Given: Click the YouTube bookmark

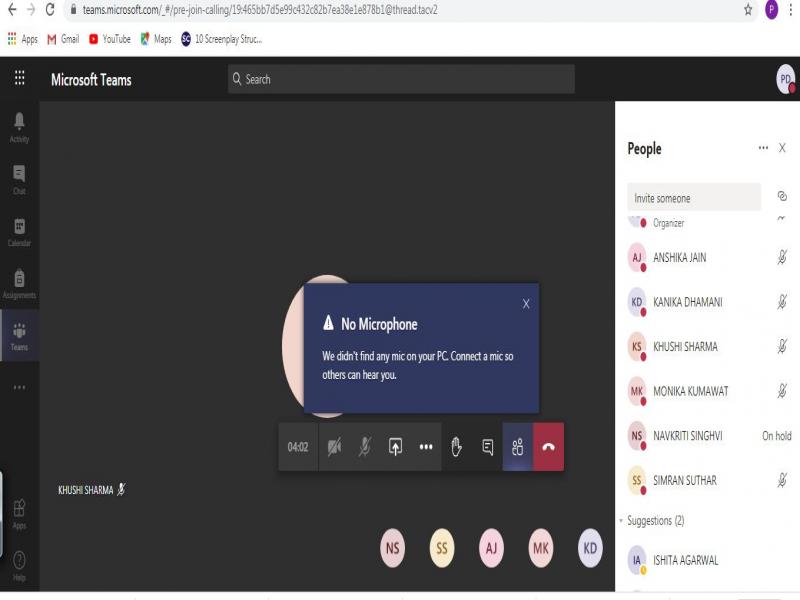Looking at the screenshot, I should [x=109, y=39].
